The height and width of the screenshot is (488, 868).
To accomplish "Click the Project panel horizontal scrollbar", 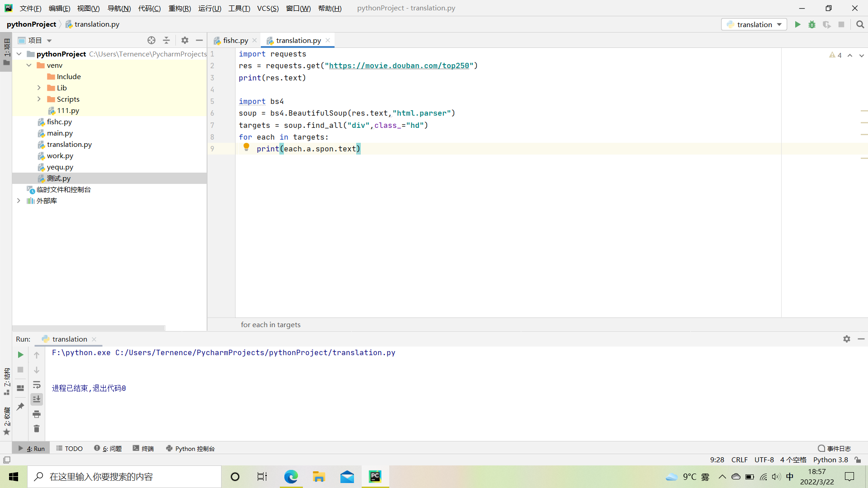I will (x=89, y=328).
